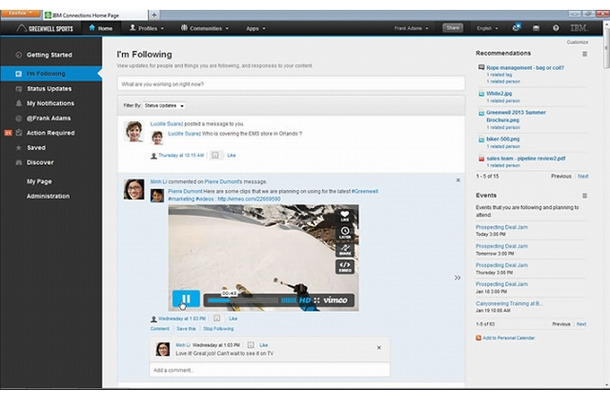610x400 pixels.
Task: Click the Share button
Action: coord(452,28)
